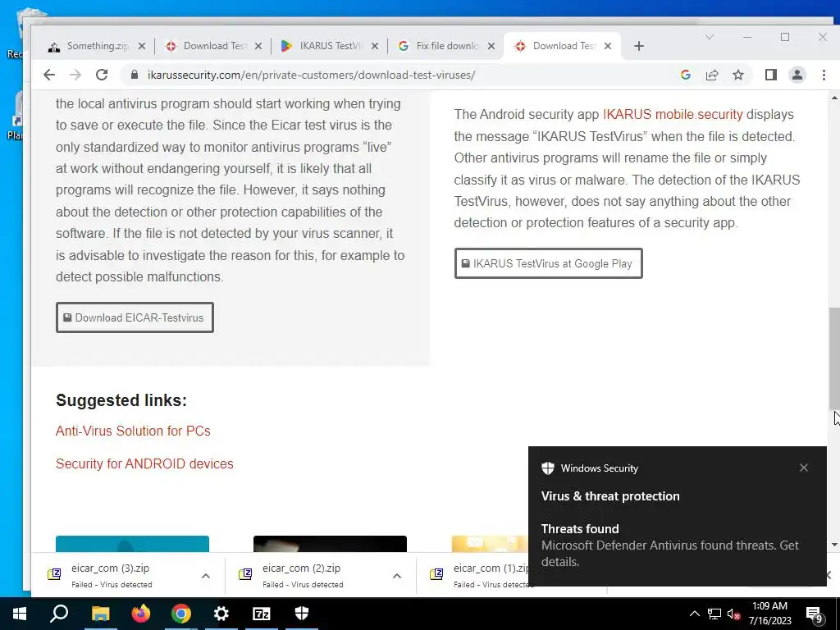840x630 pixels.
Task: Click the page vertical scrollbar thumb
Action: [x=834, y=359]
